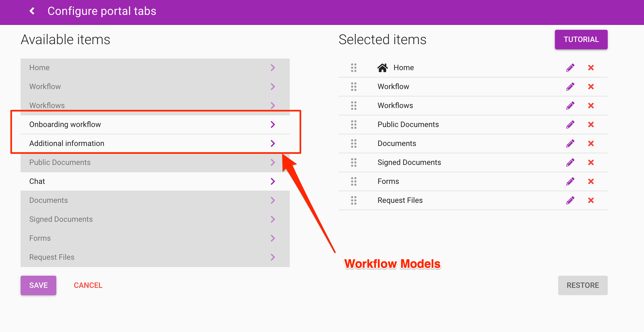Click the RESTORE button
The width and height of the screenshot is (644, 332).
583,285
